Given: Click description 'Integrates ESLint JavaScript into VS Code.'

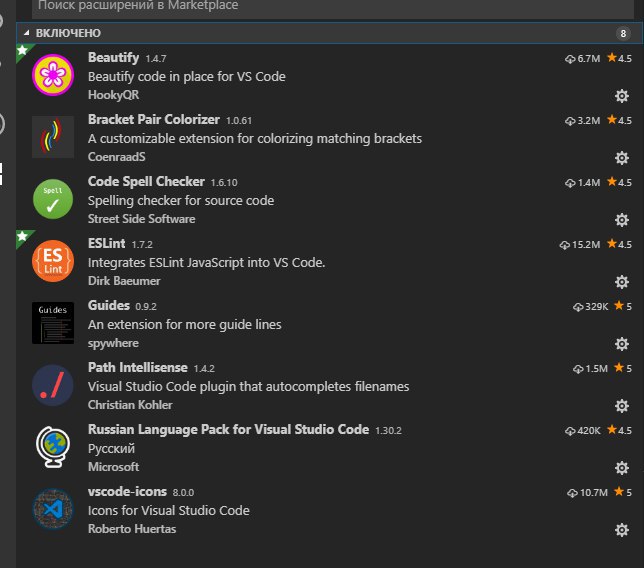Looking at the screenshot, I should (206, 263).
